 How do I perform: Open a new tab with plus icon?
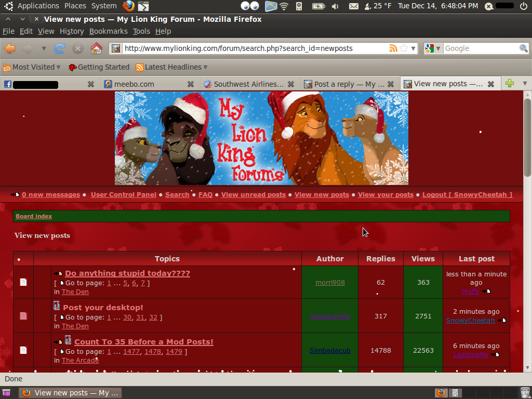510,83
